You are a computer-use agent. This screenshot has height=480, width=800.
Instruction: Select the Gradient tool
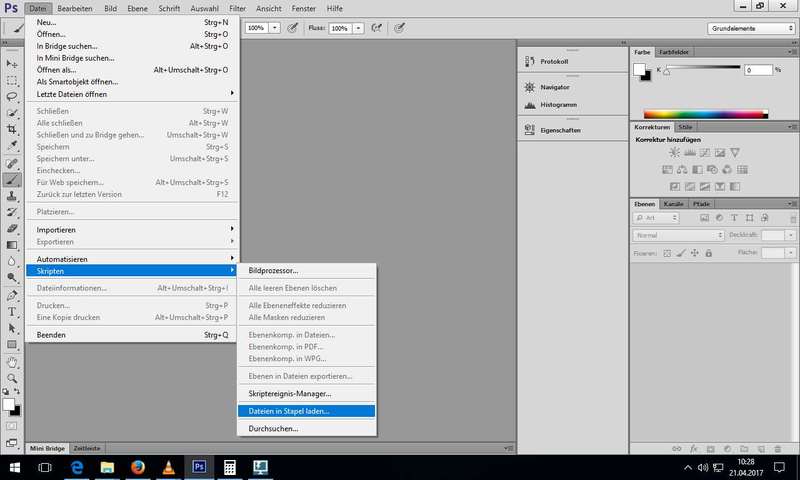coord(12,245)
